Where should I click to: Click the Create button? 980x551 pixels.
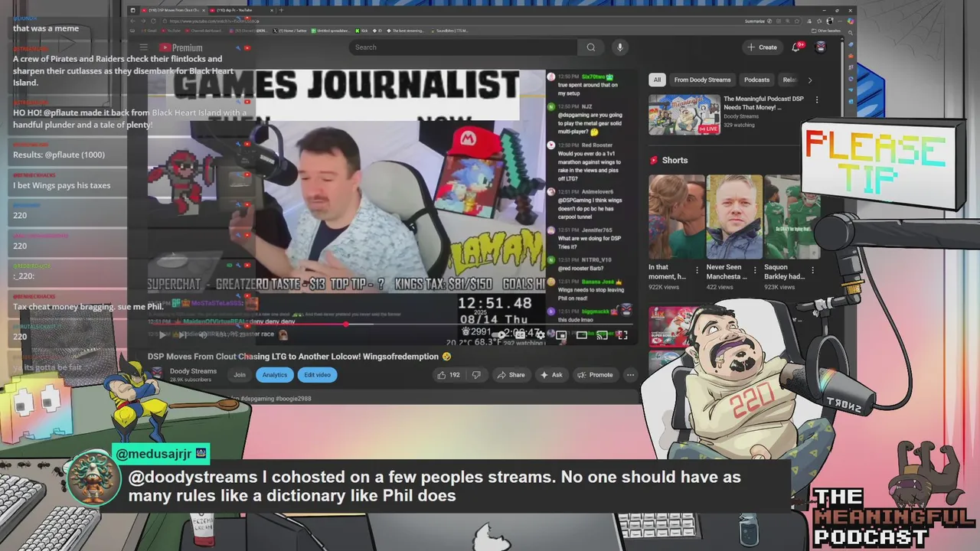(x=763, y=47)
